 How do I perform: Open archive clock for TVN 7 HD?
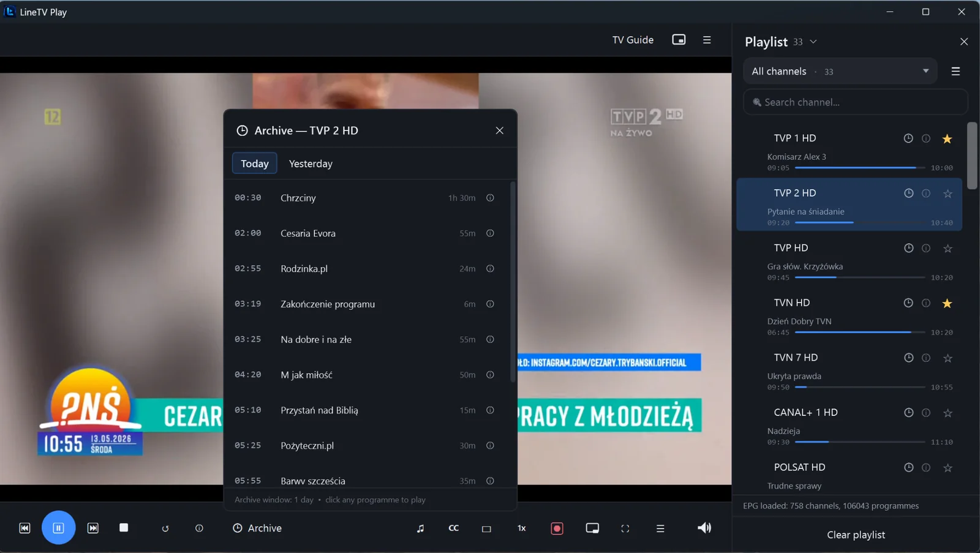click(908, 358)
